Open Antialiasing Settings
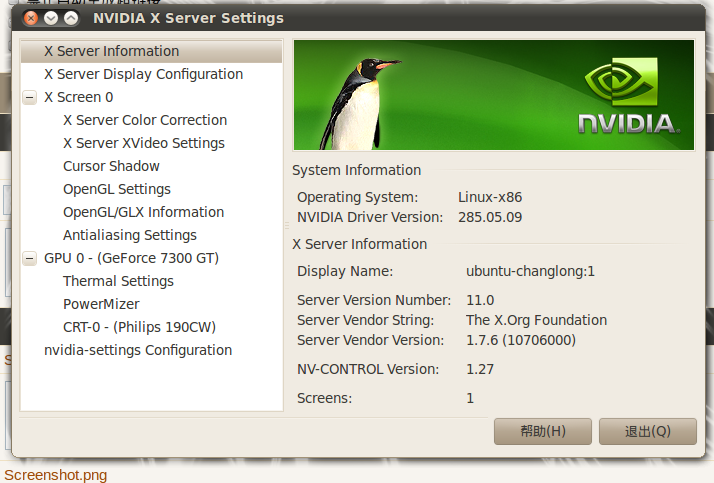 [129, 235]
